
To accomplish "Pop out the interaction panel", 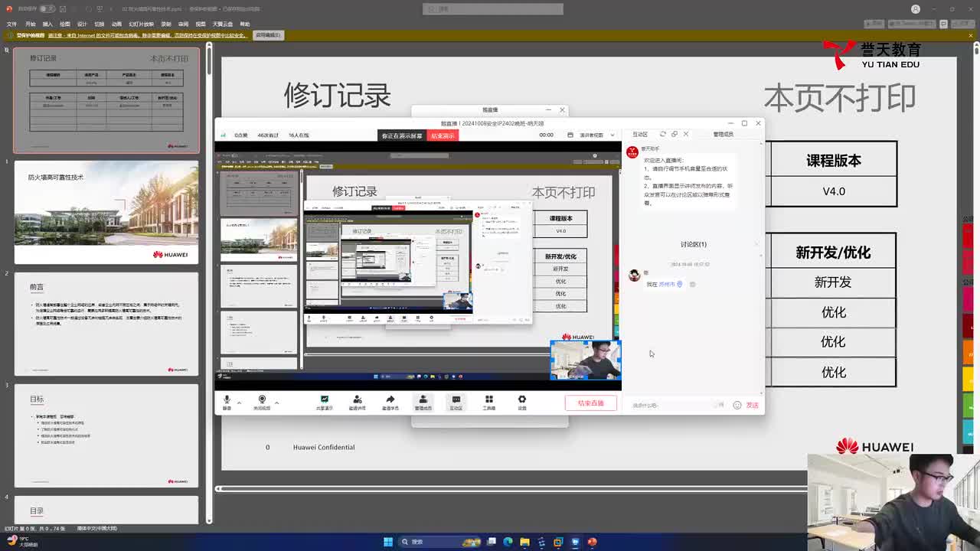I will pos(675,134).
